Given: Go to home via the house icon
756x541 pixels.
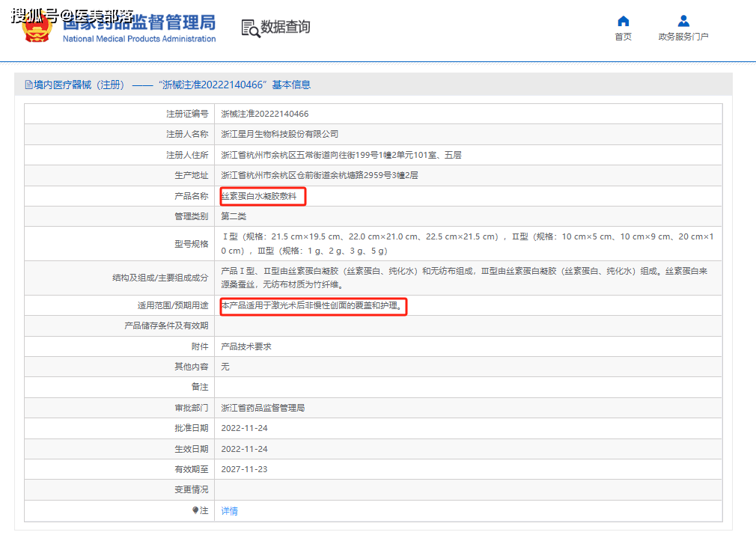Looking at the screenshot, I should tap(623, 21).
